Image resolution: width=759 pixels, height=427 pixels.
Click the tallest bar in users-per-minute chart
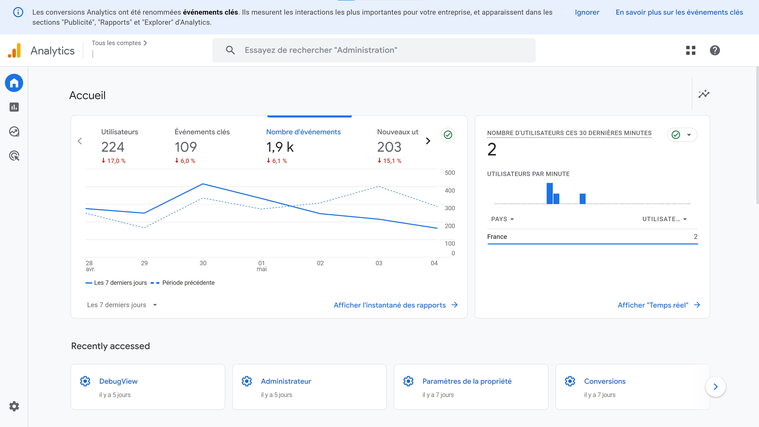coord(549,193)
